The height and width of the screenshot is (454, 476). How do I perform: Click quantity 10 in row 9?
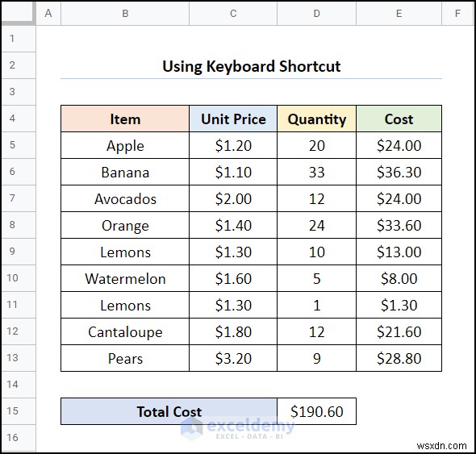tap(316, 252)
